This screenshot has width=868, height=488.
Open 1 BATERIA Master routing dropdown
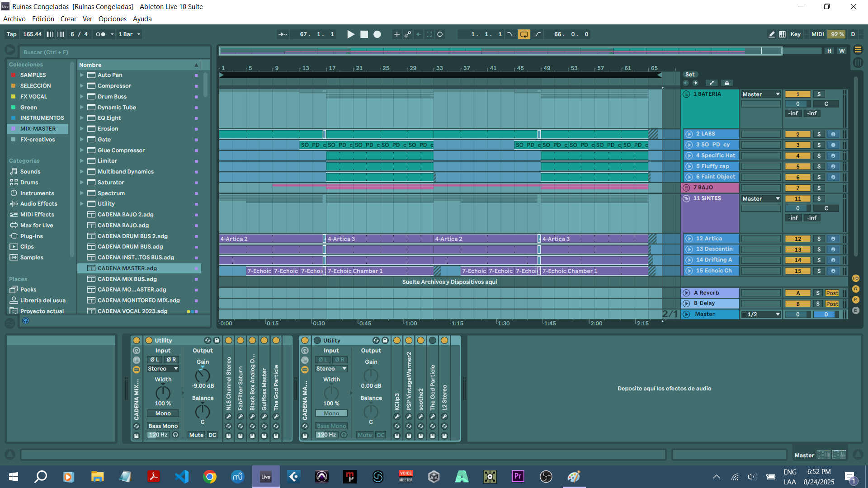(761, 94)
